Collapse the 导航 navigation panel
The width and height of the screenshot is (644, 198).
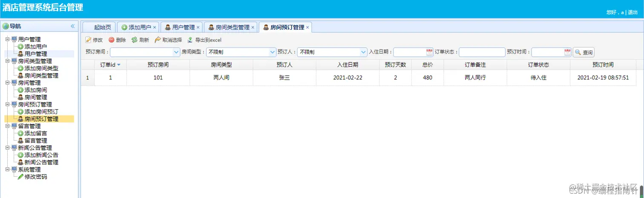[72, 26]
